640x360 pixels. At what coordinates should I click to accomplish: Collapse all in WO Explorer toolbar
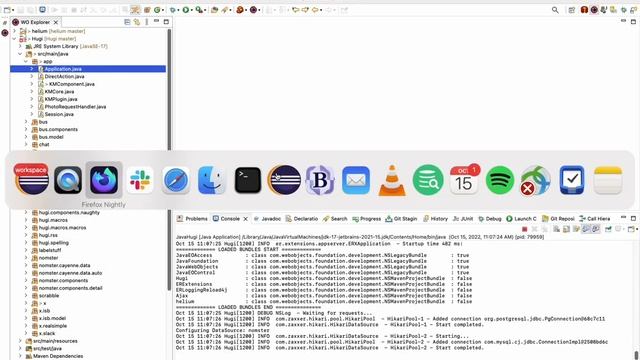point(127,22)
